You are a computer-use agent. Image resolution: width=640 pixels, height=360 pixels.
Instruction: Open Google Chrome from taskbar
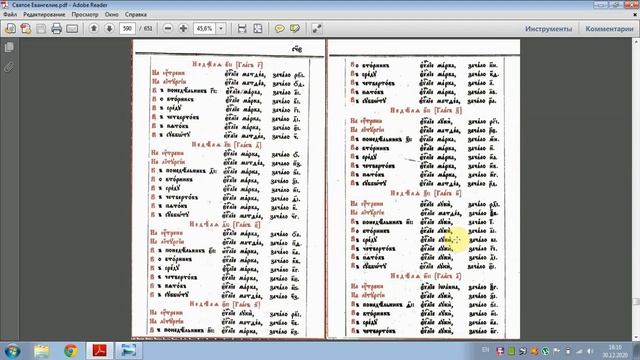point(71,351)
